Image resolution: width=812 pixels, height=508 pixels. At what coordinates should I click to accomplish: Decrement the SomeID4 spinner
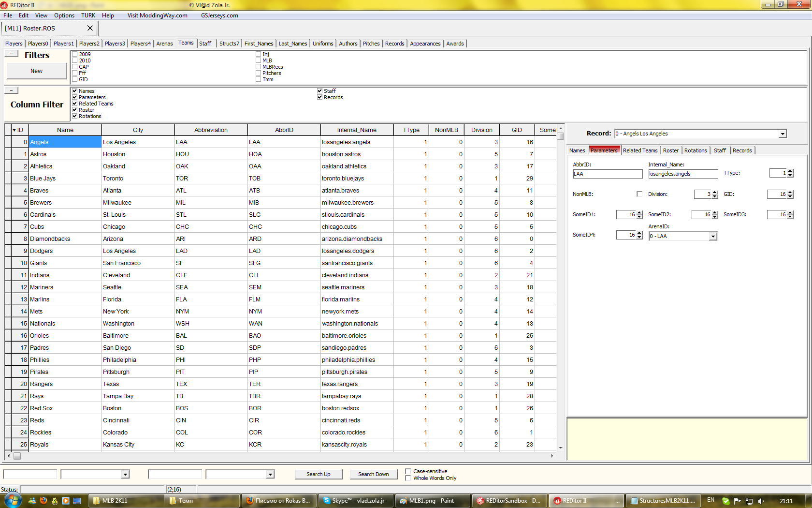coord(639,237)
